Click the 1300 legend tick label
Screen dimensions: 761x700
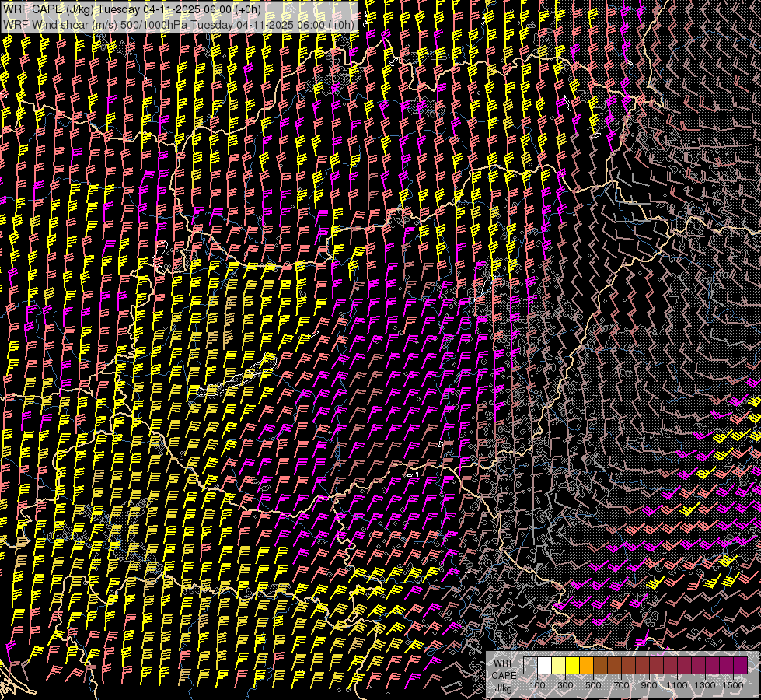coord(705,684)
